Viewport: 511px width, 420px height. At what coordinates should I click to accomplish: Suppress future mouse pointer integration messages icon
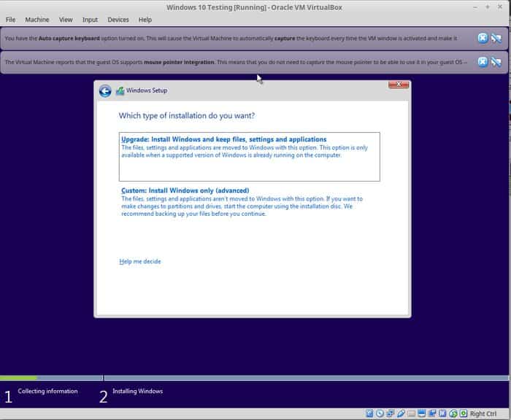click(496, 62)
